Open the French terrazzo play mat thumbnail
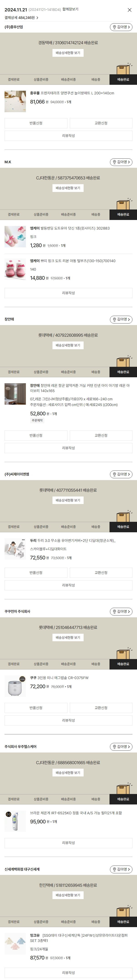Image resolution: width=137 pixels, height=980 pixels. coord(15,101)
